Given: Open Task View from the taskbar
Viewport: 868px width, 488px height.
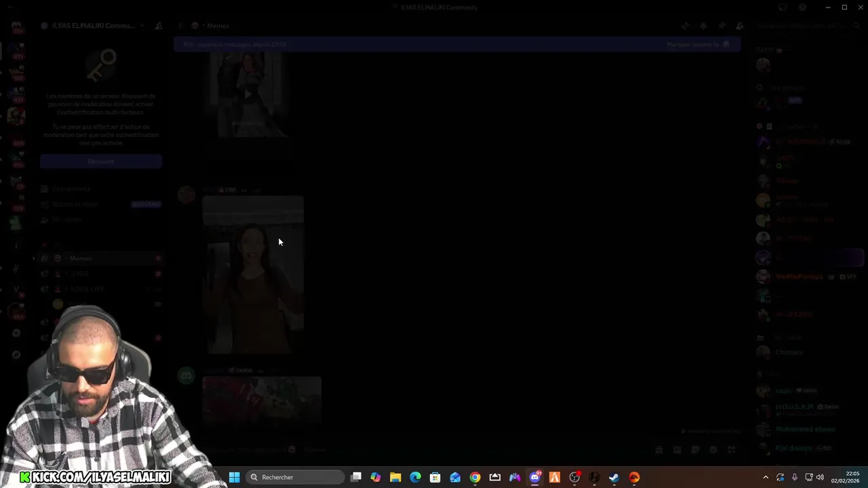Looking at the screenshot, I should (356, 477).
